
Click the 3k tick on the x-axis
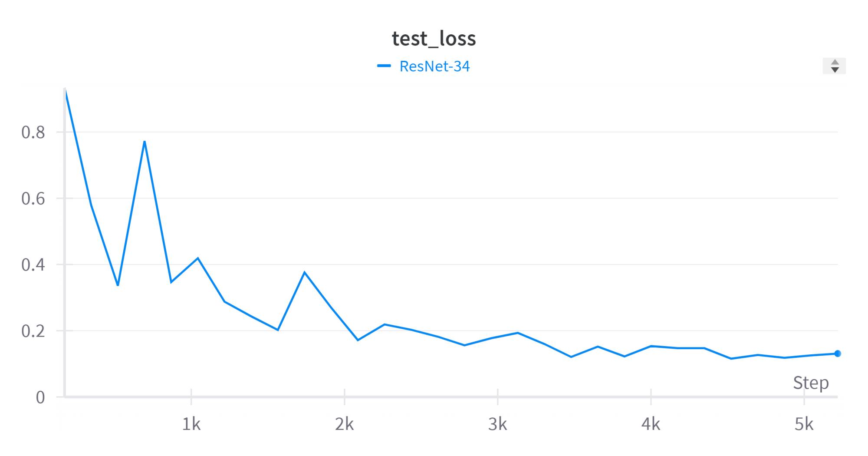point(497,424)
